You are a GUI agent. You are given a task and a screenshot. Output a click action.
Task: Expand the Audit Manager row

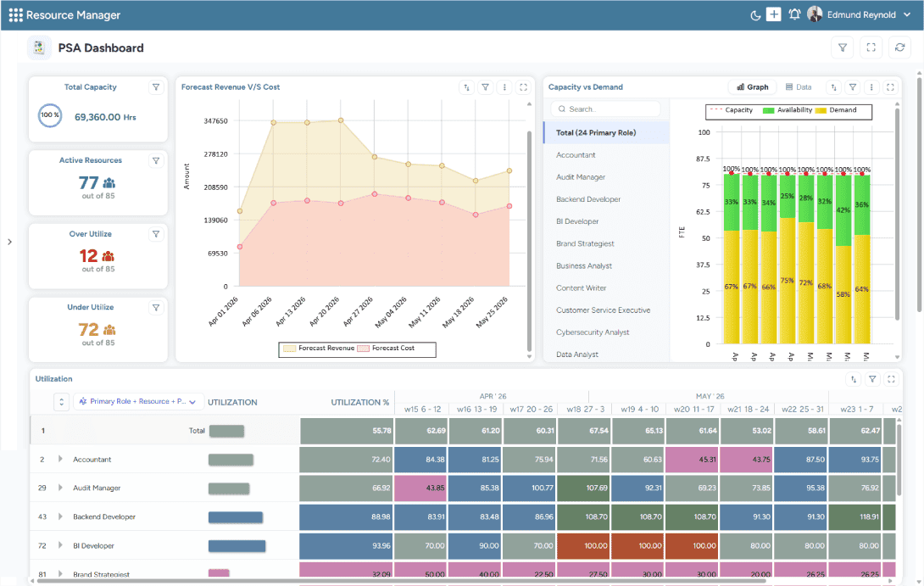point(60,488)
